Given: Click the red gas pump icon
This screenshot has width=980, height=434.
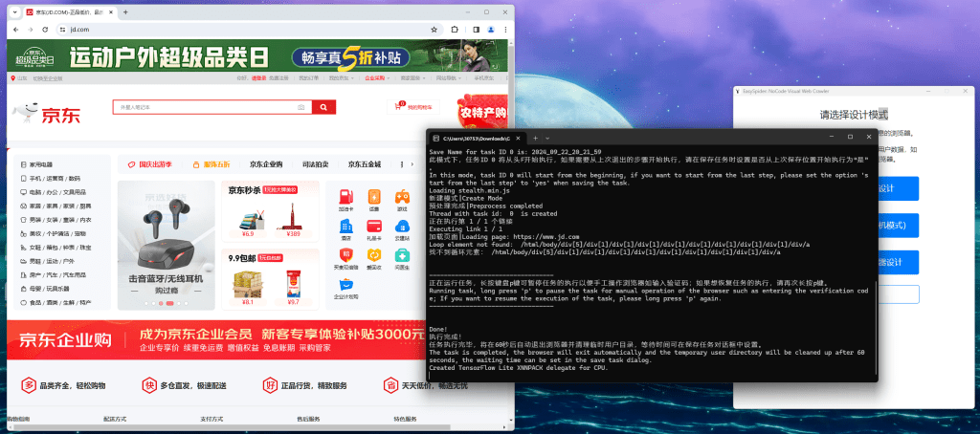Looking at the screenshot, I should [345, 196].
